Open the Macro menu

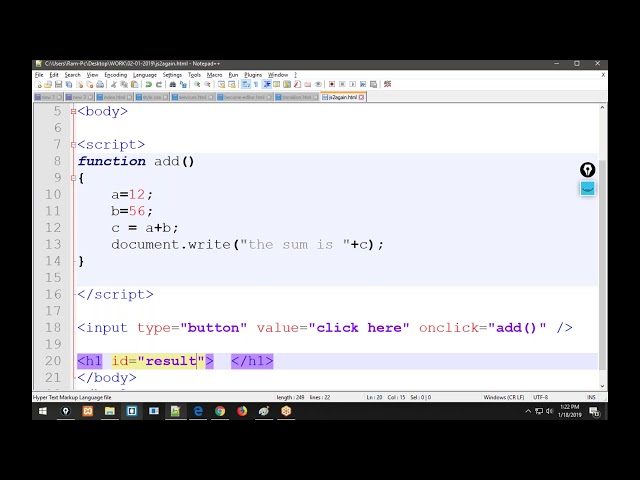point(214,75)
